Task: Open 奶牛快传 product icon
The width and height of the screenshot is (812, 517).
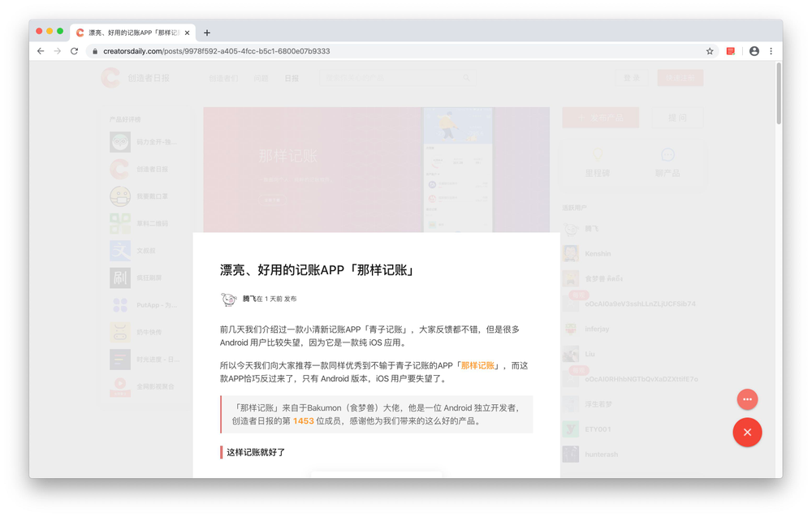Action: 120,332
